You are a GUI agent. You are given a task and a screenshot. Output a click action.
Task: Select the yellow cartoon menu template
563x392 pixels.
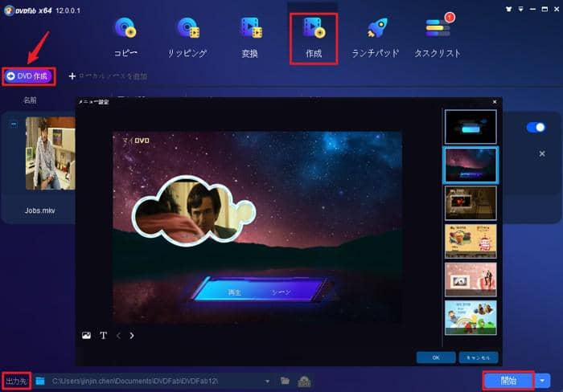click(x=471, y=241)
